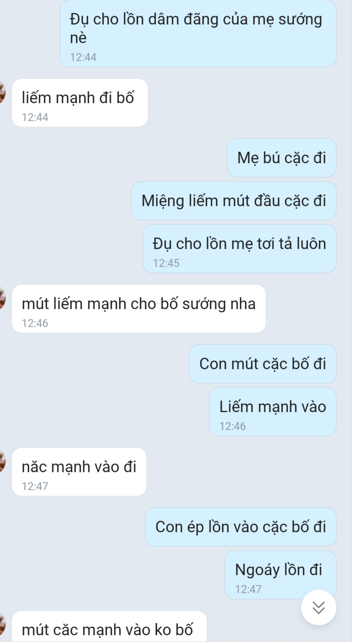This screenshot has height=644, width=352.
Task: Tap the double-chevron jump to latest button
Action: click(x=318, y=607)
